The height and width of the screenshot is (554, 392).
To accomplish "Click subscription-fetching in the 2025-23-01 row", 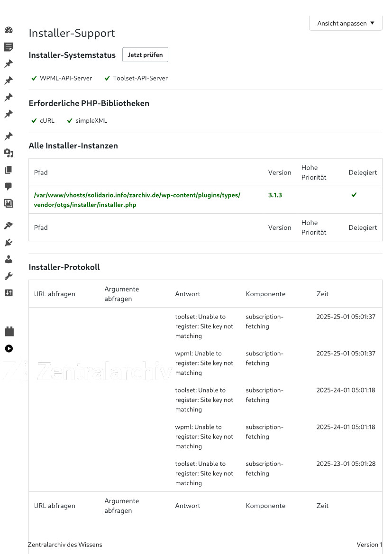I will 264,469.
